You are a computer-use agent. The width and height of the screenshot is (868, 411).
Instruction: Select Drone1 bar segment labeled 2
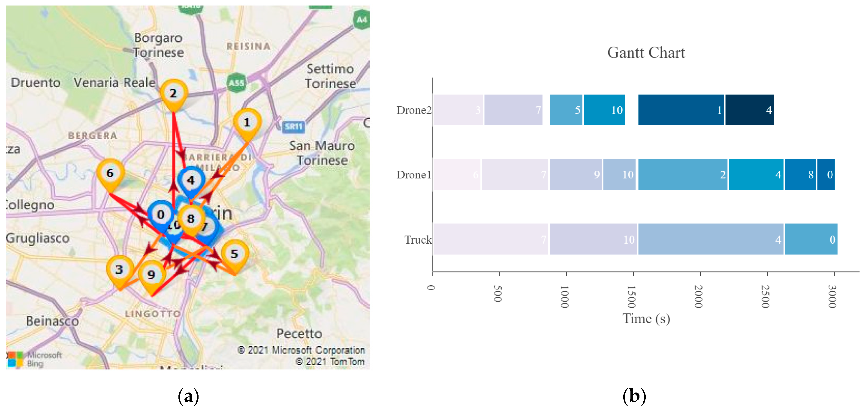coord(683,175)
